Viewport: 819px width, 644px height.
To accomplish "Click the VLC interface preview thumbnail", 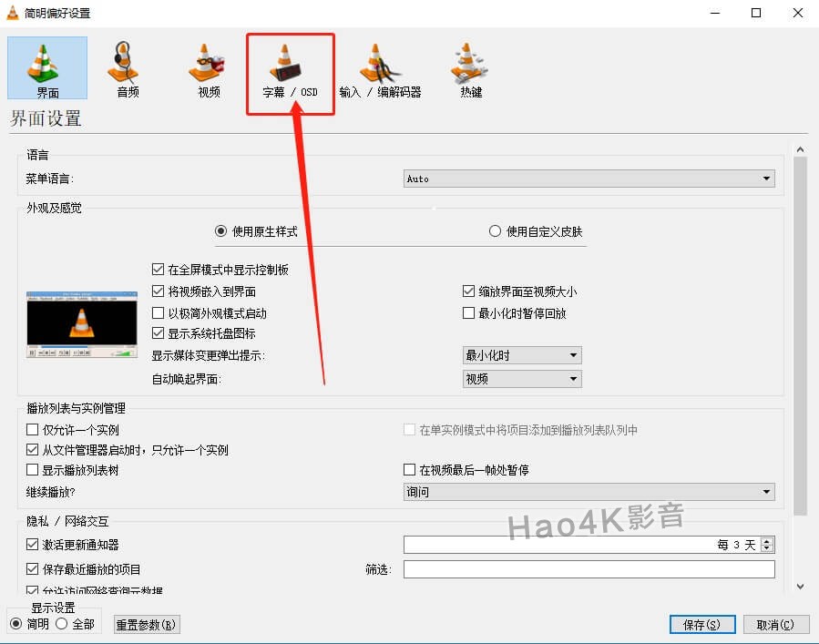I will (82, 325).
